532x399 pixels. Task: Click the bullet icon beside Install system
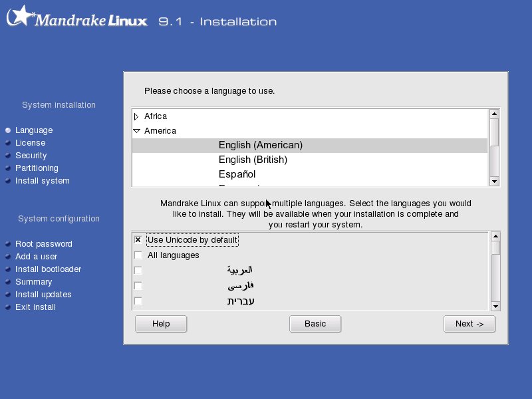(8, 181)
